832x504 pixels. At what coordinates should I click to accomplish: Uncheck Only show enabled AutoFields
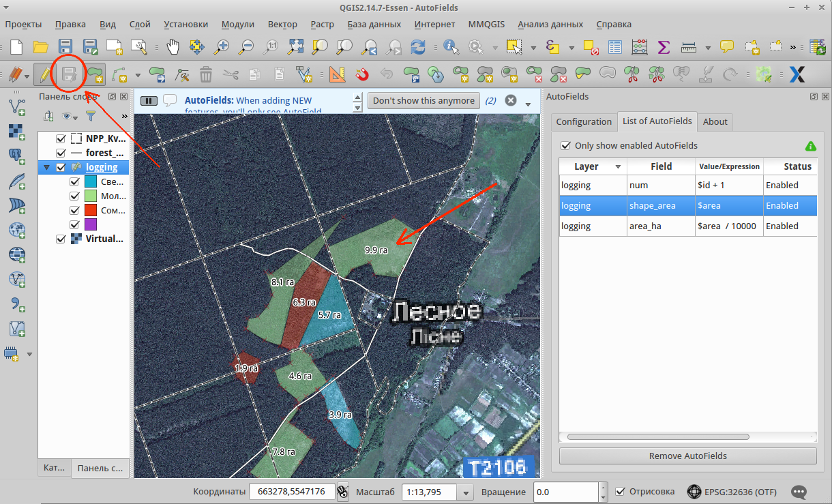pyautogui.click(x=565, y=145)
